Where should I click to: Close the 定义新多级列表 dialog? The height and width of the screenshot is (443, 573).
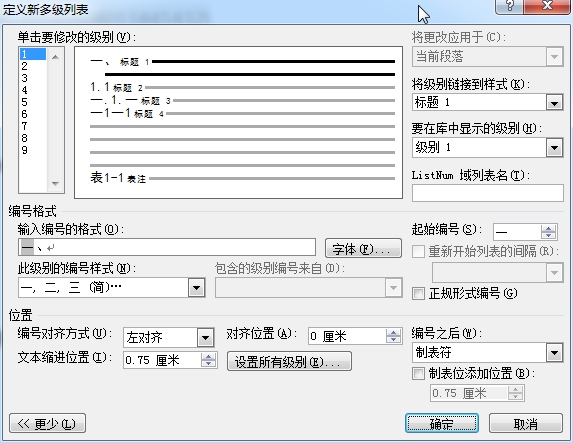[547, 6]
